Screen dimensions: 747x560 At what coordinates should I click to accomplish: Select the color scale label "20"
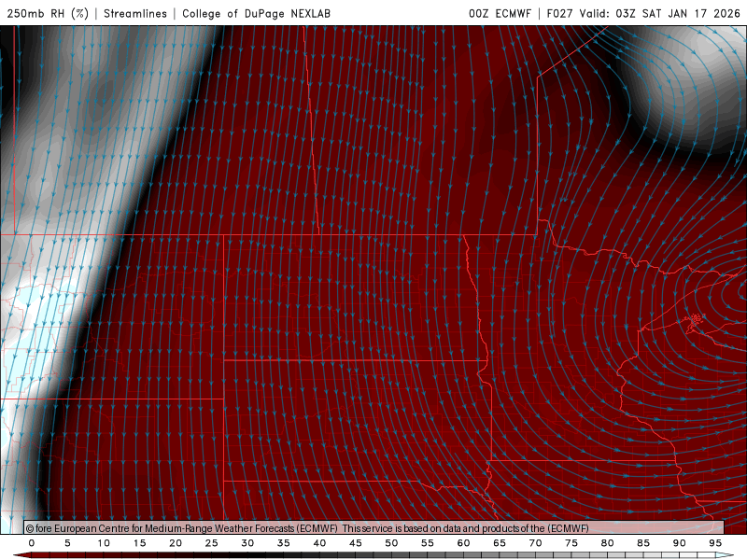click(176, 543)
